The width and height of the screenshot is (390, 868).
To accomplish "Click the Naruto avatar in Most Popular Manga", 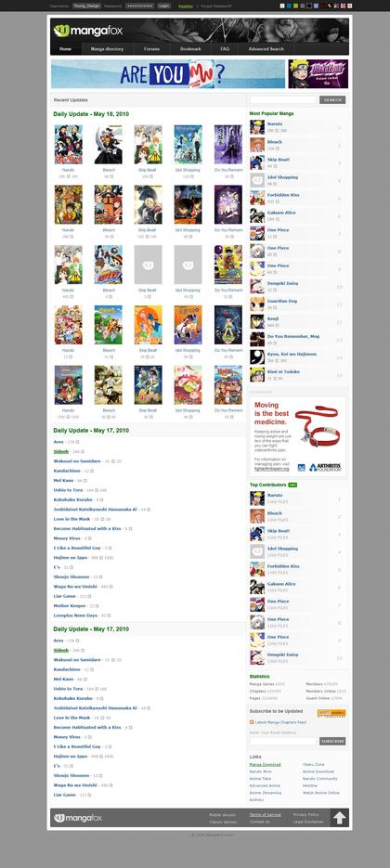I will 257,127.
